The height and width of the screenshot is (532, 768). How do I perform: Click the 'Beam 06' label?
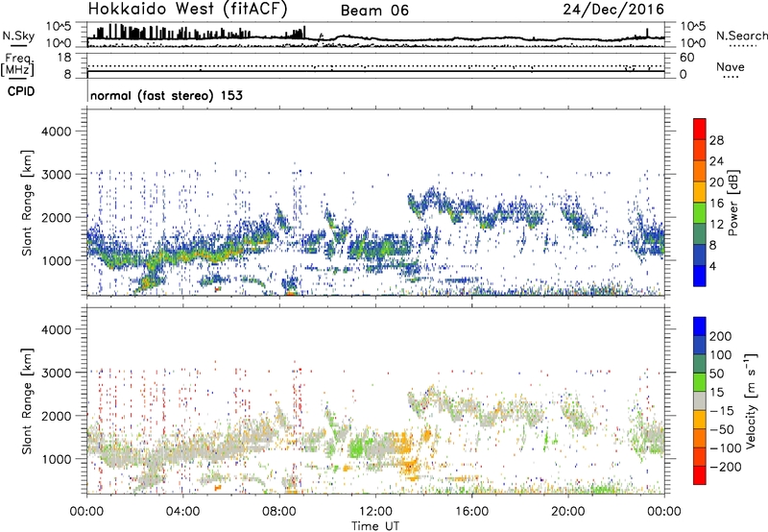click(x=374, y=11)
